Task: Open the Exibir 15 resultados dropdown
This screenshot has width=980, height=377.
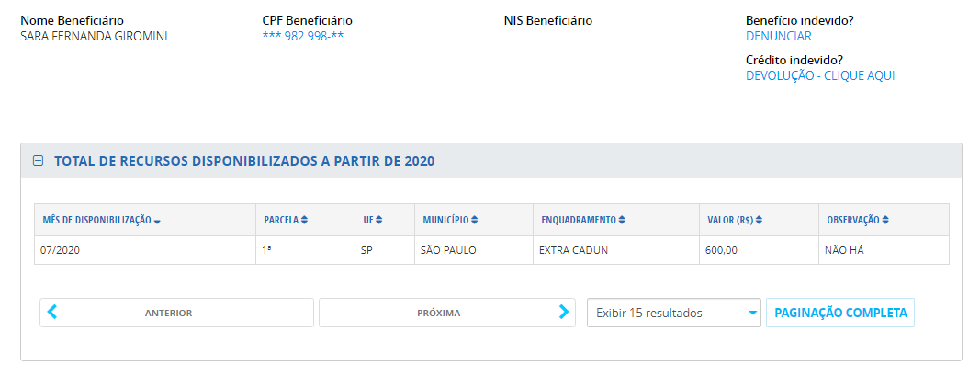Action: (675, 313)
